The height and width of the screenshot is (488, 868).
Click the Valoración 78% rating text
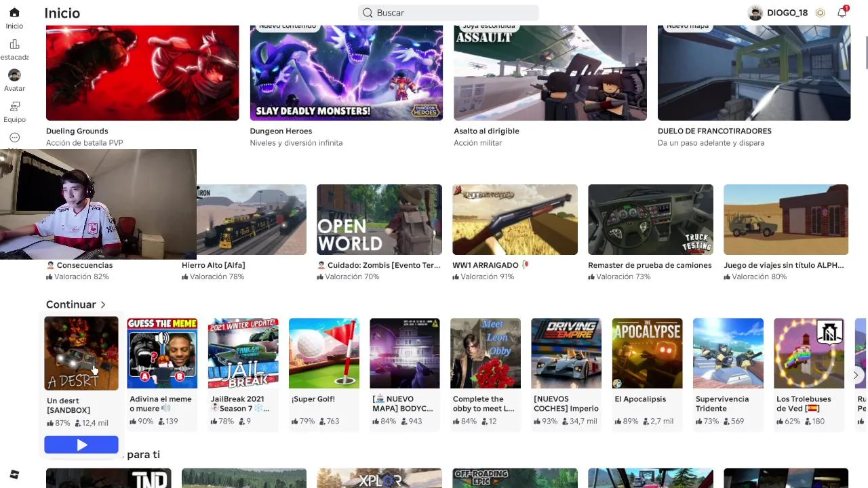217,277
